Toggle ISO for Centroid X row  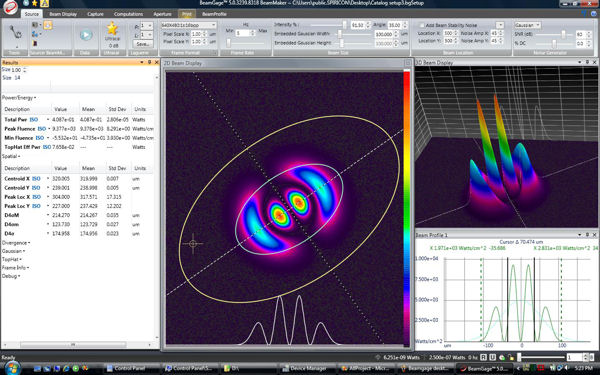tap(36, 179)
